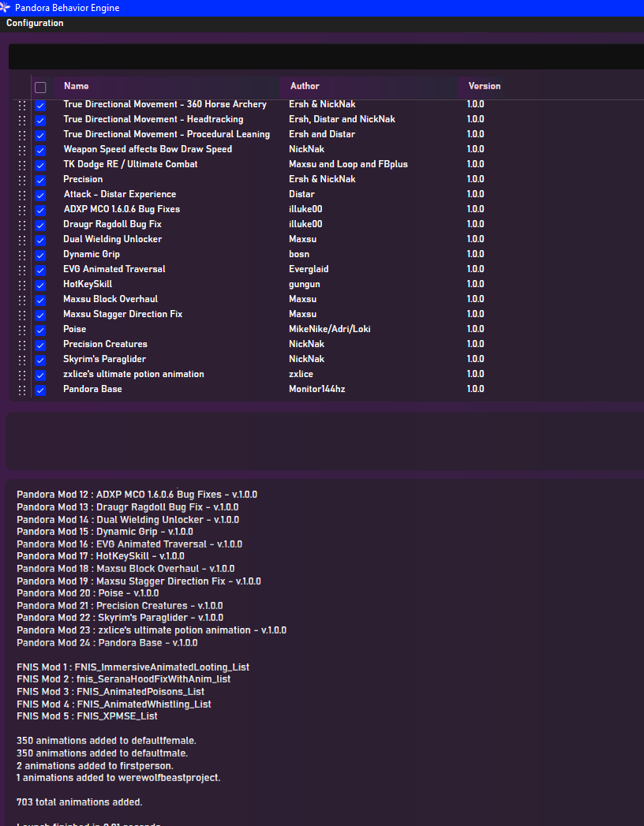Click version 1.0.0 of Pandora Base row
The height and width of the screenshot is (826, 644).
tap(475, 389)
